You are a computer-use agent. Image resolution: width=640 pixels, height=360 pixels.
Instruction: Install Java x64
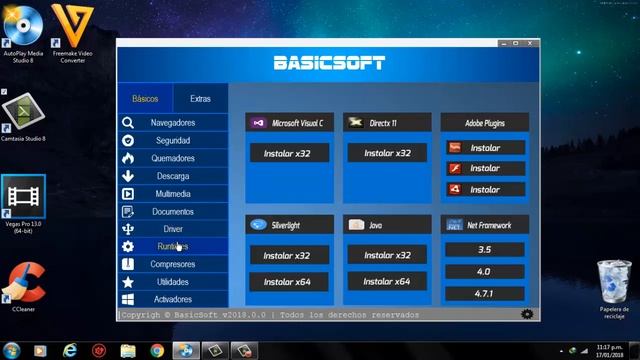click(387, 281)
